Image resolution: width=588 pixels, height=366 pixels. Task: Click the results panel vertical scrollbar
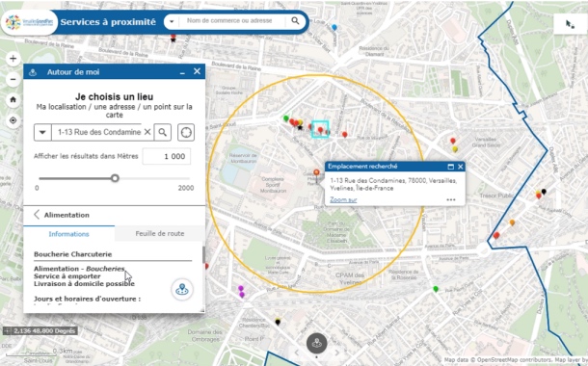(x=203, y=254)
